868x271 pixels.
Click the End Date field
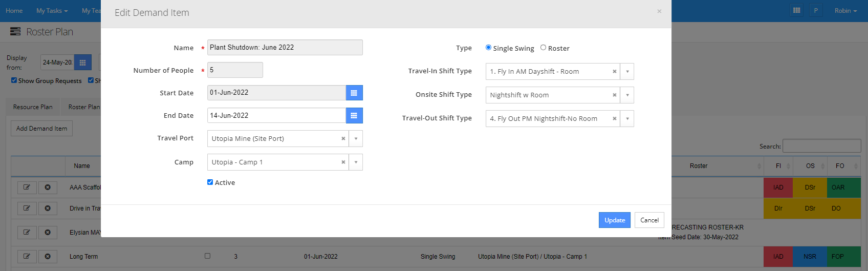click(x=276, y=116)
